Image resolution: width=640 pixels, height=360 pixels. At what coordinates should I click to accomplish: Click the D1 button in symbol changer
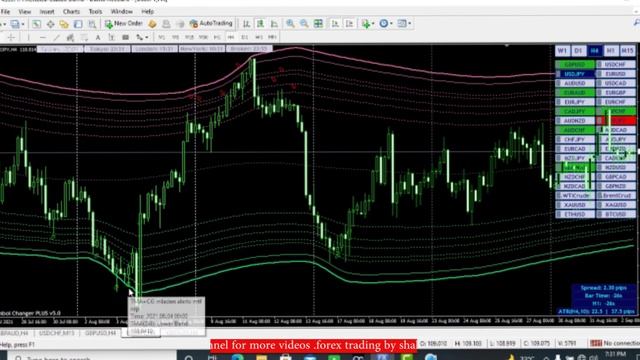(578, 51)
